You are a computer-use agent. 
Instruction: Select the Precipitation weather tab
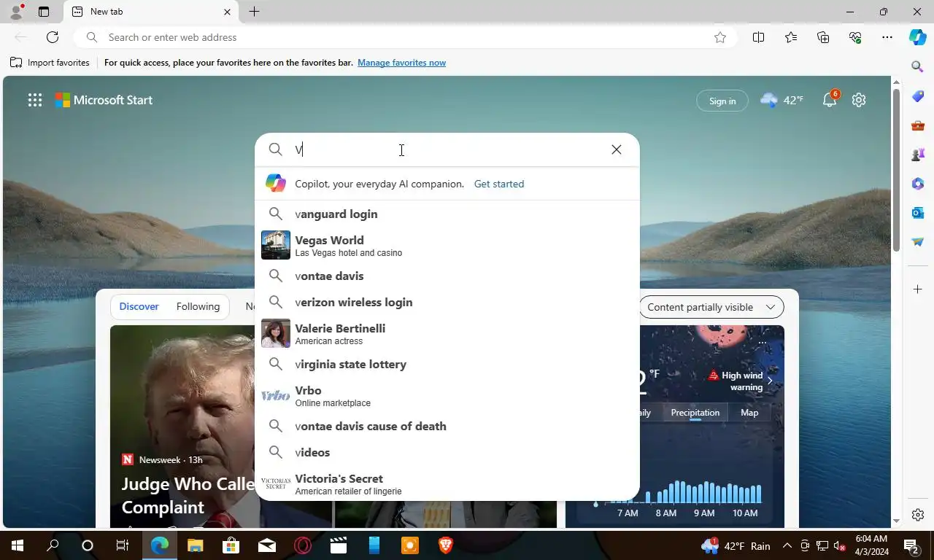(x=695, y=413)
